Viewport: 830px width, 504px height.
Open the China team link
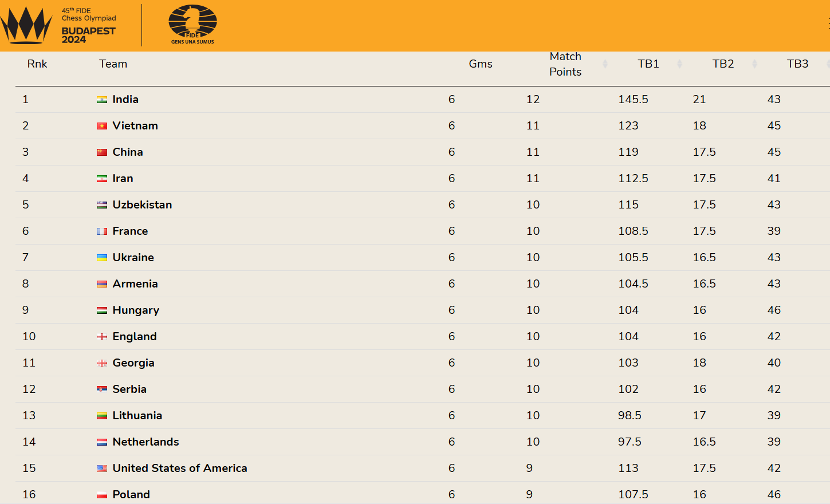click(x=128, y=152)
